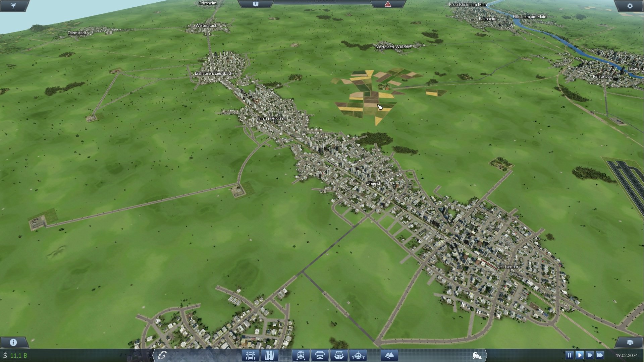The image size is (644, 362).
Task: Select the Griesheim town label
Action: tap(207, 3)
